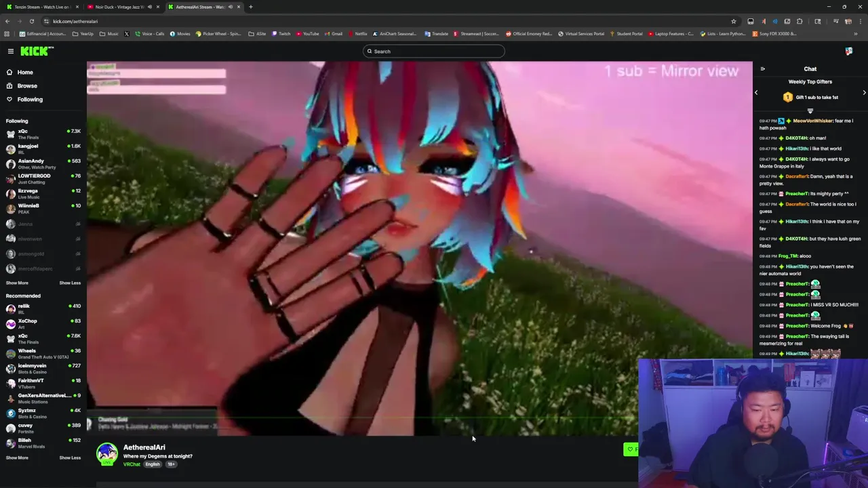Open LOWTIERGOD channel avatar

click(x=11, y=179)
